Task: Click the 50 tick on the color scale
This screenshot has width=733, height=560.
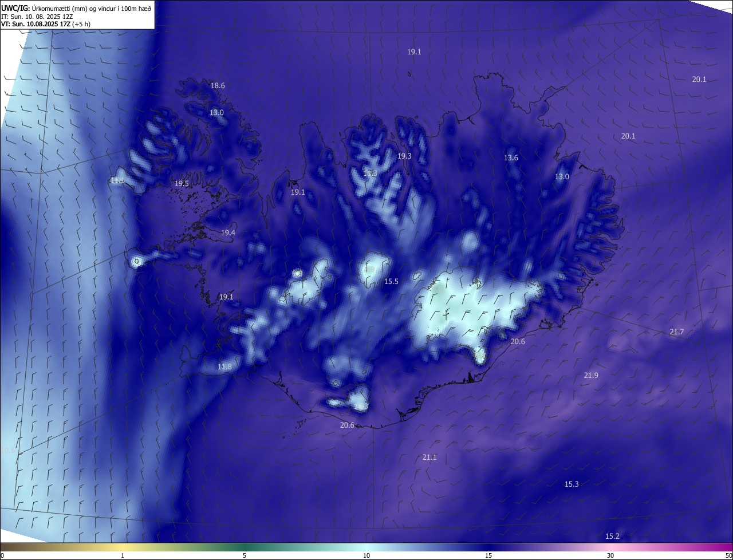Action: tap(728, 555)
